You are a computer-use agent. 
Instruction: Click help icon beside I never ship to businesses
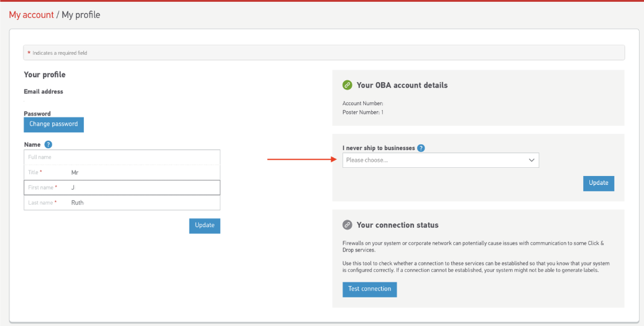pos(421,148)
